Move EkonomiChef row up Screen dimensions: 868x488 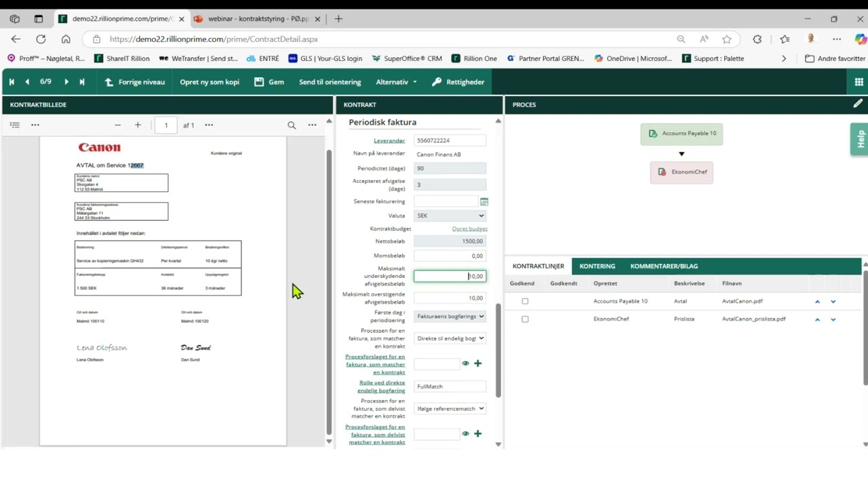point(817,319)
